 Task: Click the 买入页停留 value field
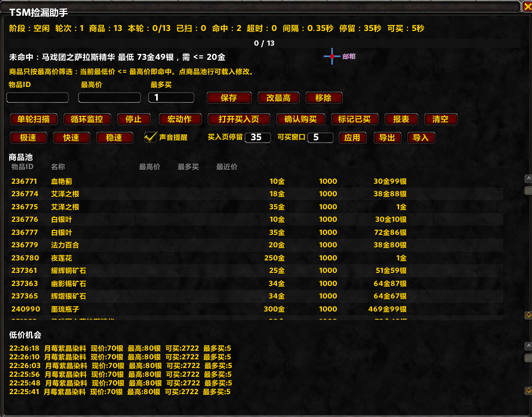click(257, 138)
